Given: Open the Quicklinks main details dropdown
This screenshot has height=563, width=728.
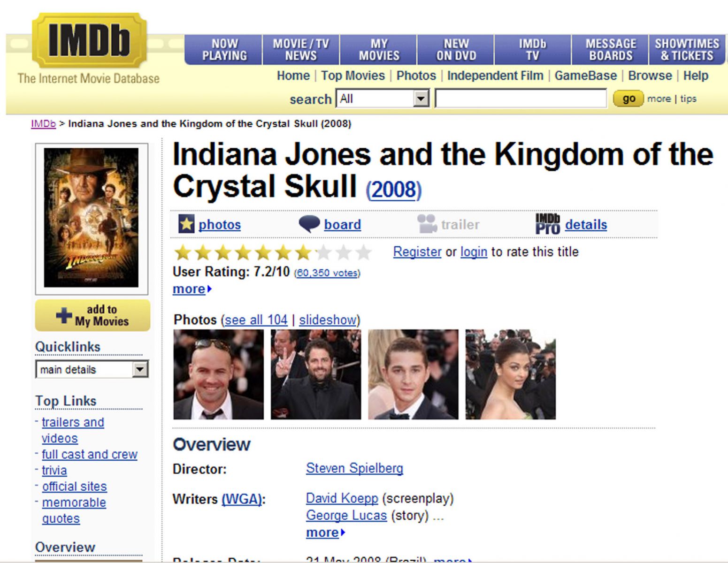Looking at the screenshot, I should pos(92,369).
